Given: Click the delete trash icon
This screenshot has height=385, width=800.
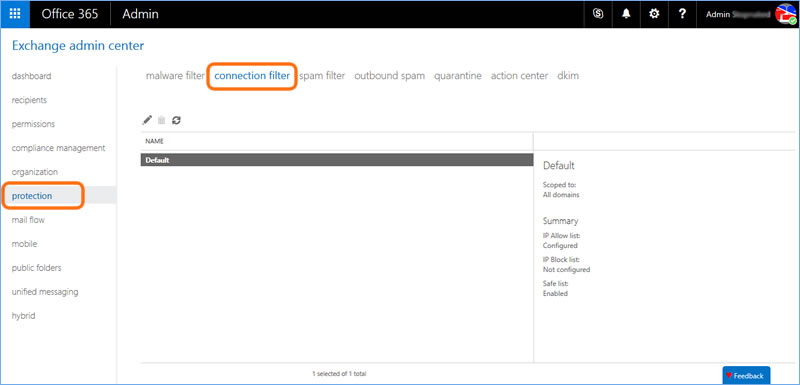Looking at the screenshot, I should 161,120.
